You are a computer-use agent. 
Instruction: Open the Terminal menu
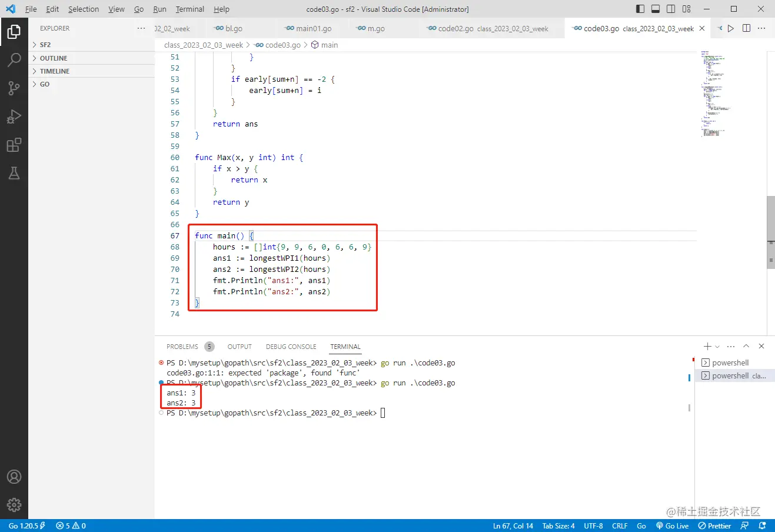tap(190, 9)
